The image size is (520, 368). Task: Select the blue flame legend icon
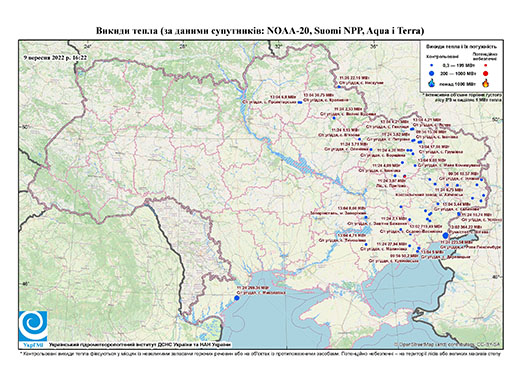[432, 83]
